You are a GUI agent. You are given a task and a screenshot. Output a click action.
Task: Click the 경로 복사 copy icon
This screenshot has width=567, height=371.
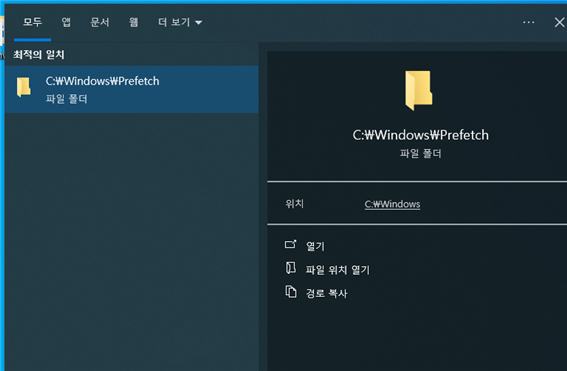coord(291,292)
